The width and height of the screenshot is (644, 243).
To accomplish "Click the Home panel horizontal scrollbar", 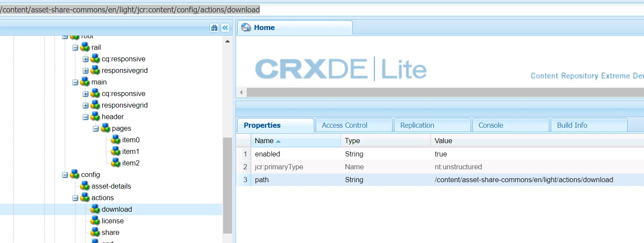I will coord(445,93).
